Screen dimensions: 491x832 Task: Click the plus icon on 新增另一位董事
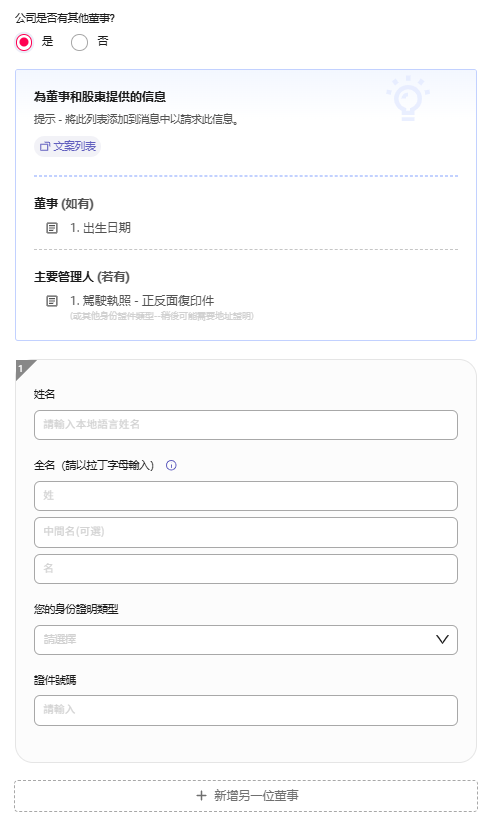pos(201,795)
